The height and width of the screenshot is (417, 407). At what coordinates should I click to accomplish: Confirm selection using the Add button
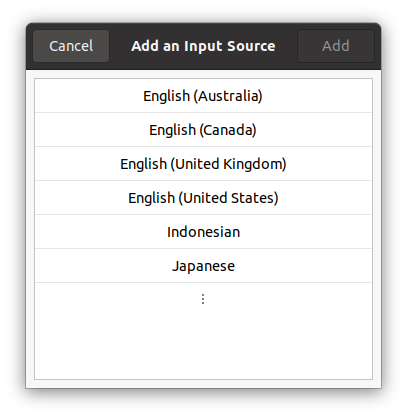[x=336, y=46]
